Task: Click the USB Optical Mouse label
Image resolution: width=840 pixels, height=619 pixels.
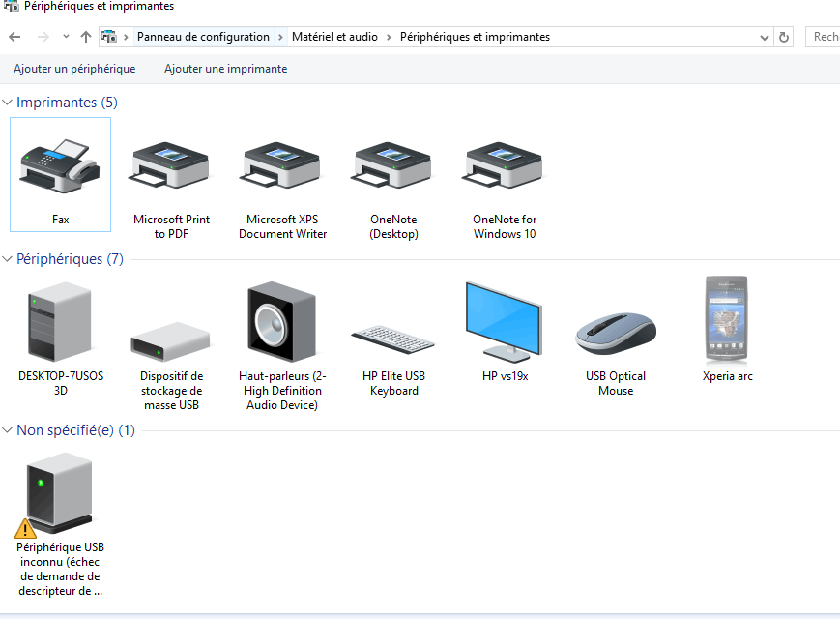Action: pos(616,383)
